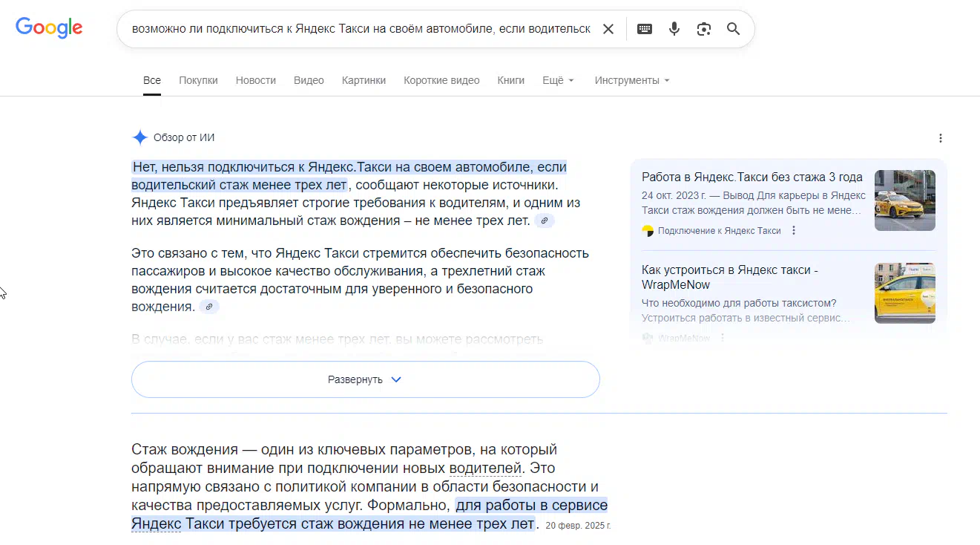
Task: Open the Инструменты dropdown
Action: pos(632,80)
